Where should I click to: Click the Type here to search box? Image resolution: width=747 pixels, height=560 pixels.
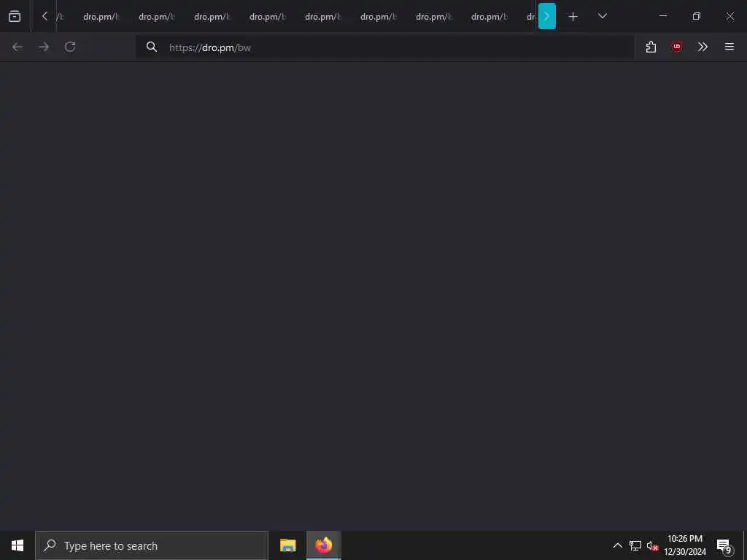tap(152, 545)
